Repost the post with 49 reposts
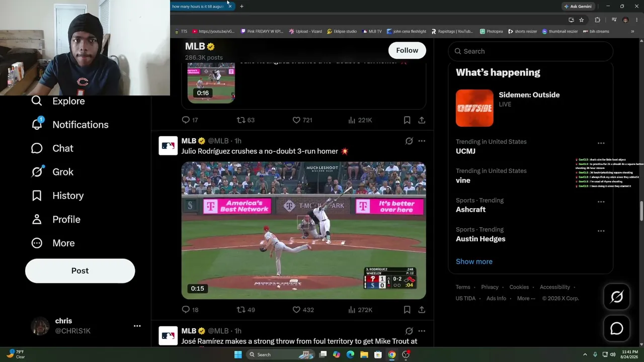644x362 pixels. [x=246, y=310]
